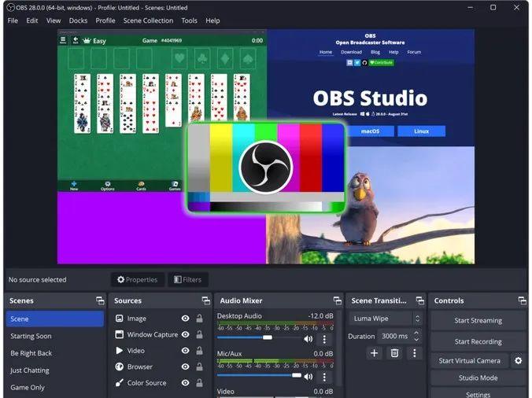532x398 pixels.
Task: Enable Studio Mode
Action: [x=478, y=378]
